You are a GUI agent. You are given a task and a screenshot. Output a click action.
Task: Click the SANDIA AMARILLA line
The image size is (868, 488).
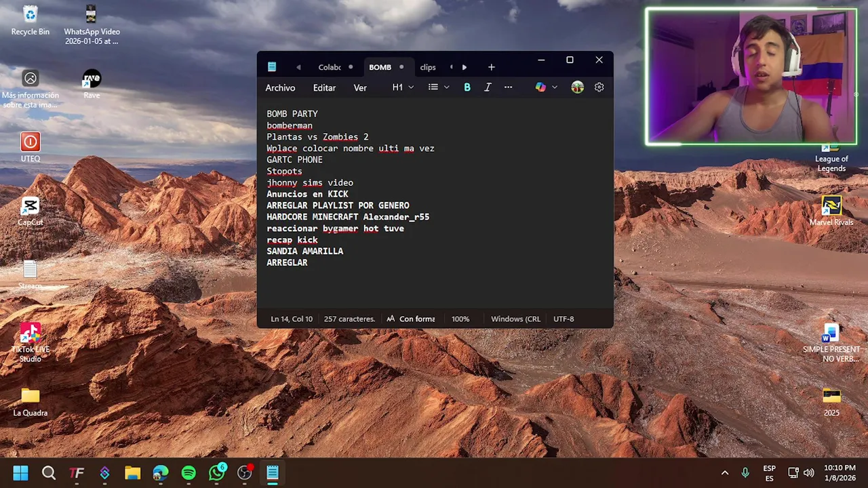304,251
